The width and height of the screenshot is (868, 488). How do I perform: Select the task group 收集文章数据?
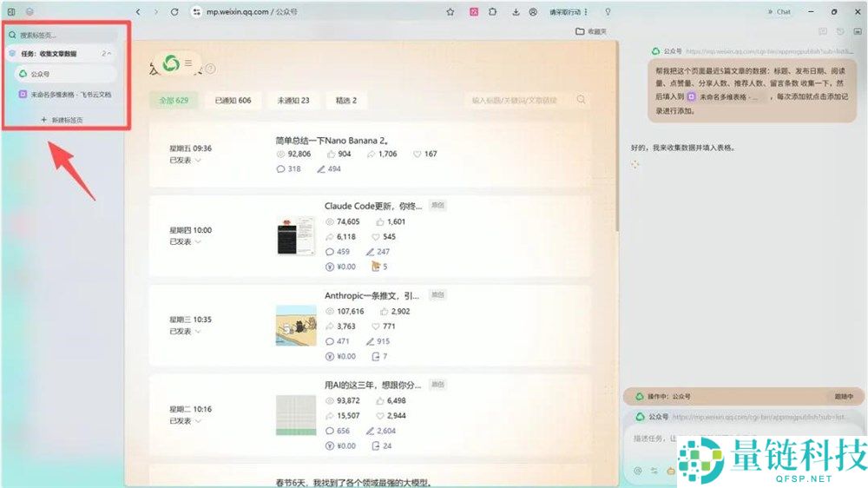click(x=49, y=54)
